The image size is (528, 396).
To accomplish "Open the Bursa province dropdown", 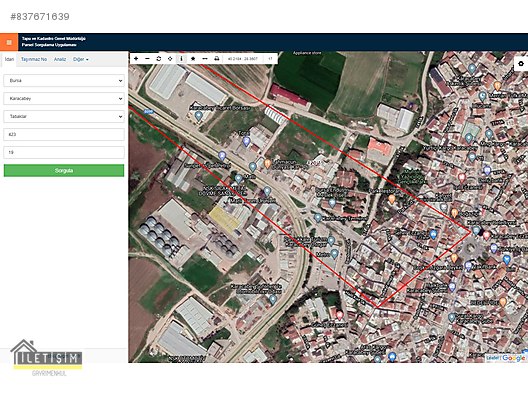I will point(64,81).
